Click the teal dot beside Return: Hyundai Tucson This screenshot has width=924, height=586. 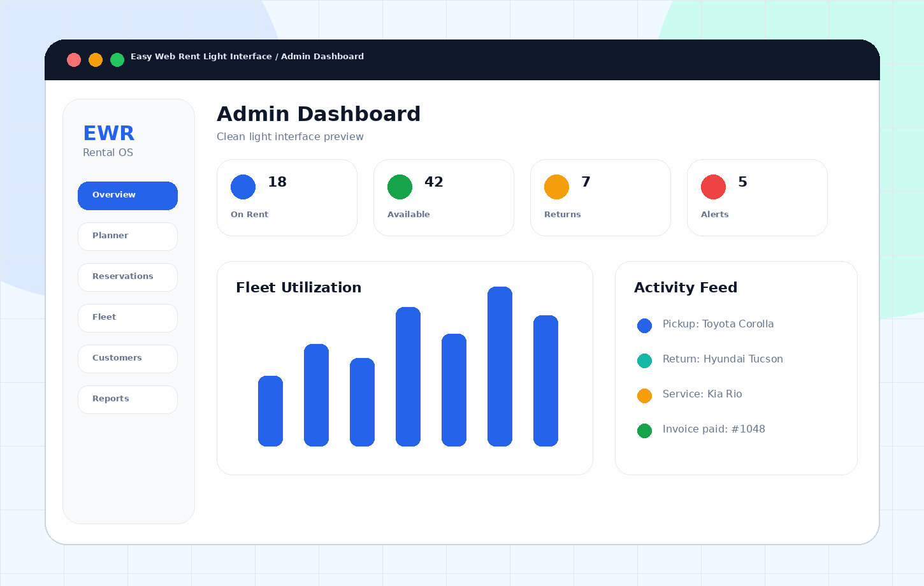[x=644, y=361]
